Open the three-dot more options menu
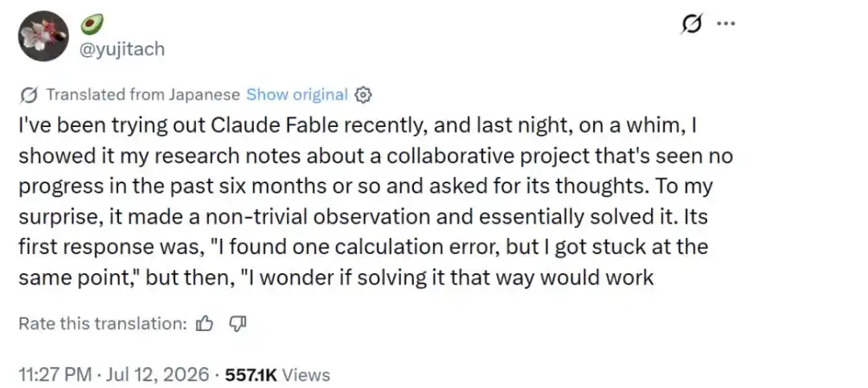 point(726,24)
